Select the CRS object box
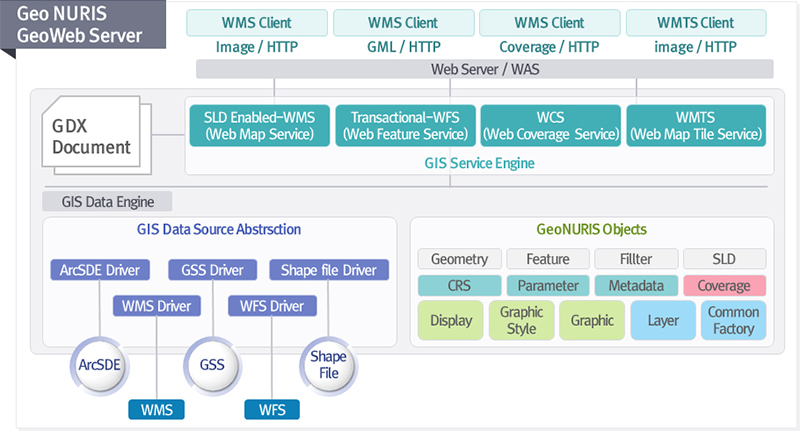Viewport: 800px width, 432px height. tap(460, 286)
